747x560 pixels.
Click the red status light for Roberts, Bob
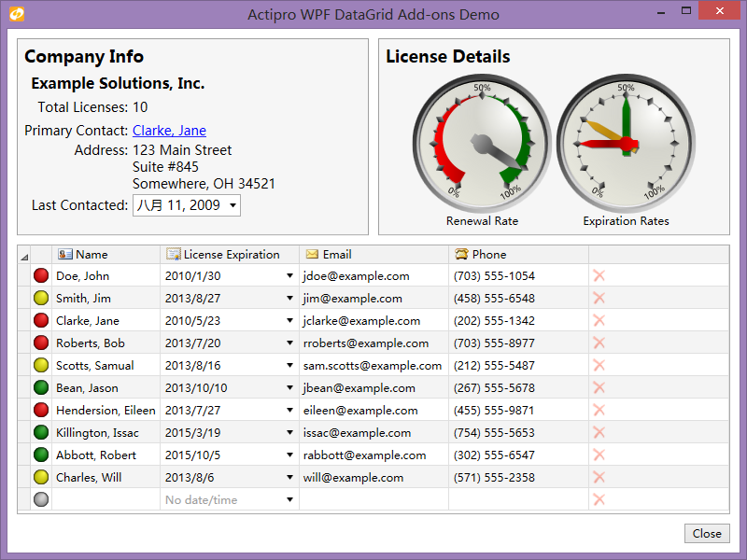(41, 343)
